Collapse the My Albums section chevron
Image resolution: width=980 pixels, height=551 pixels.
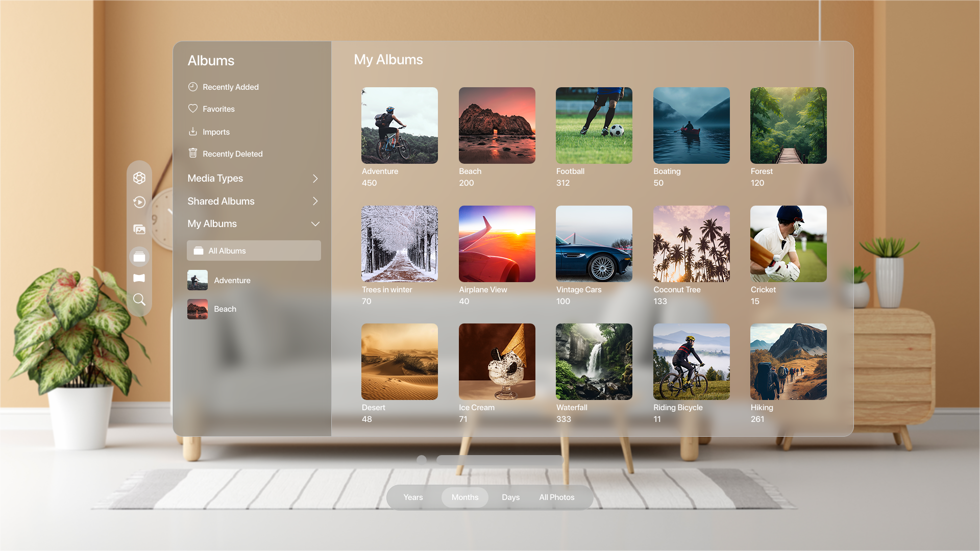point(315,224)
